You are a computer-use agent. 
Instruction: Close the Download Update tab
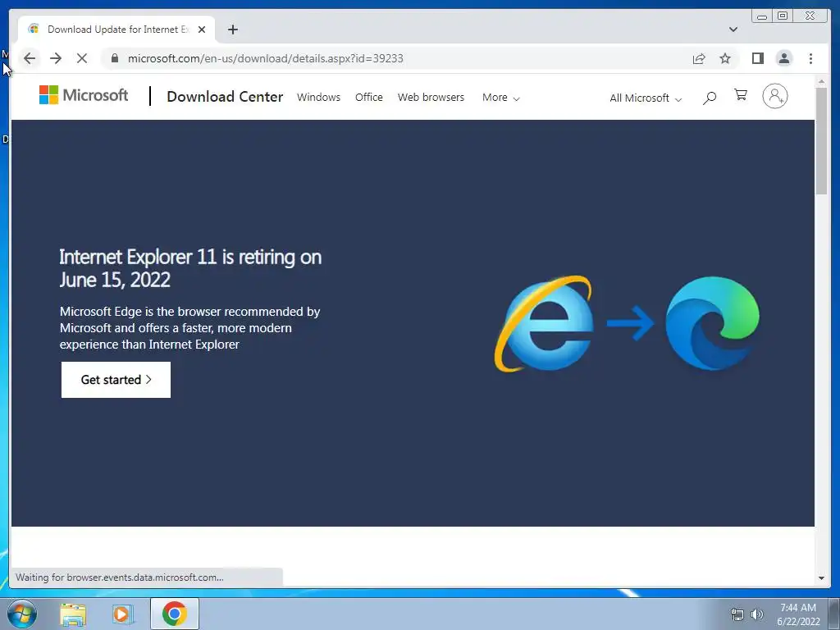pos(202,30)
